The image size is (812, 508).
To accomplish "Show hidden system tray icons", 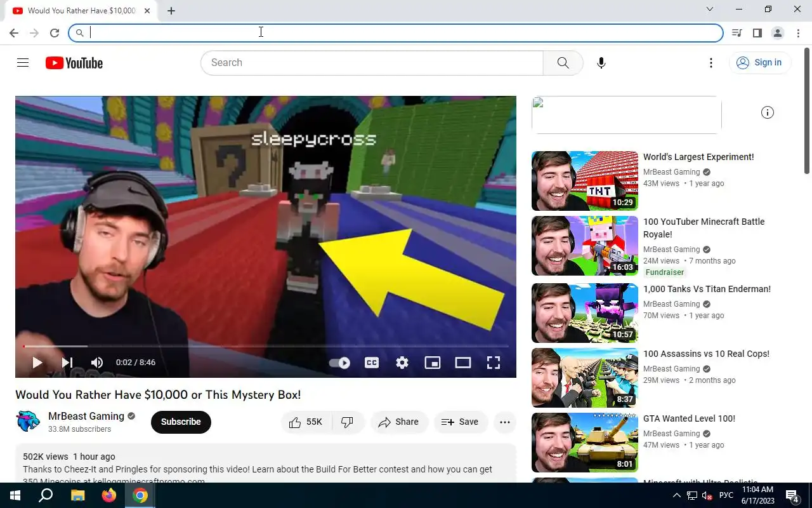I will tap(676, 495).
